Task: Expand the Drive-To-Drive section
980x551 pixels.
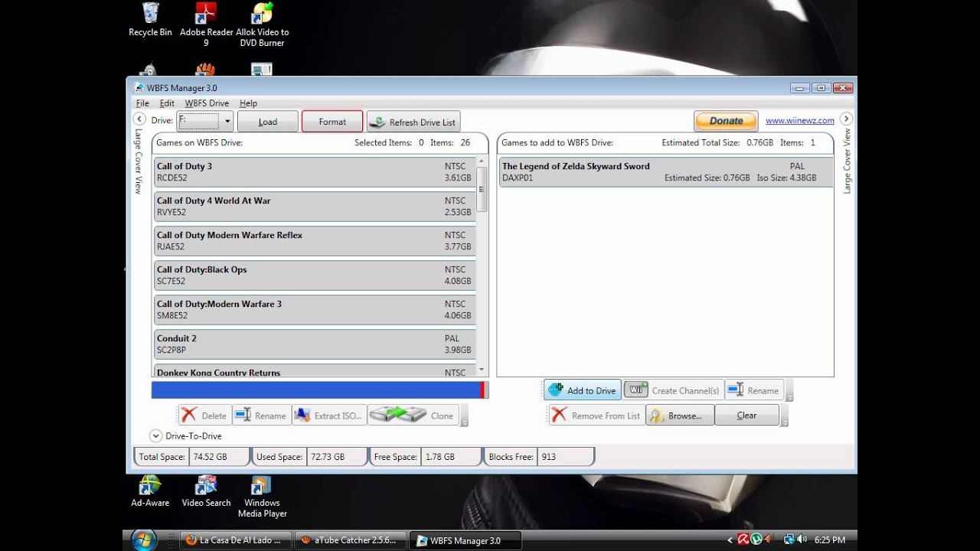Action: 155,435
